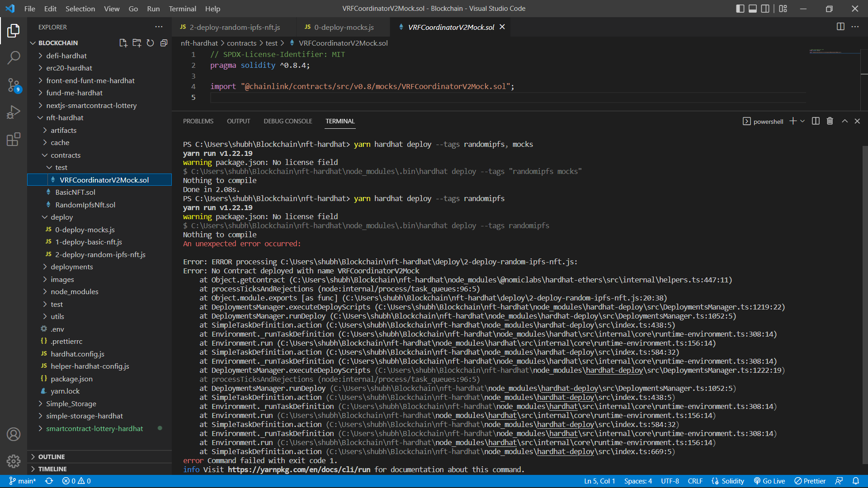This screenshot has width=868, height=488.
Task: Open the launch profile dropdown next to plus
Action: pos(802,121)
